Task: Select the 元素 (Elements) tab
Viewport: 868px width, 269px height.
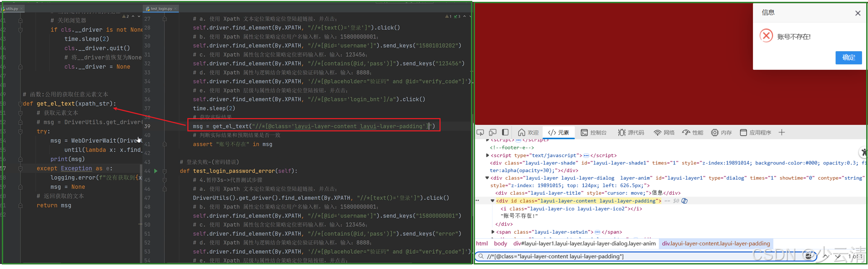Action: point(558,132)
